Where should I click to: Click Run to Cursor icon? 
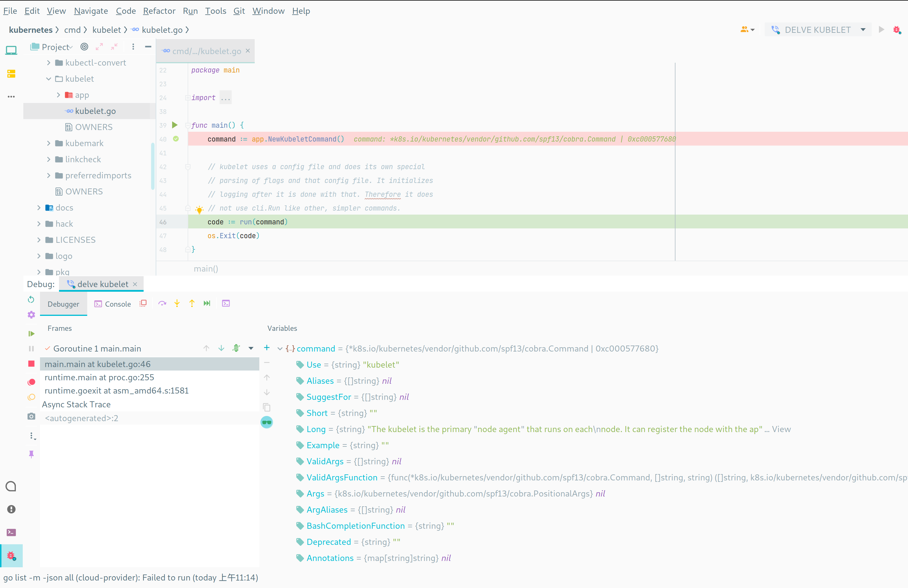[207, 303]
